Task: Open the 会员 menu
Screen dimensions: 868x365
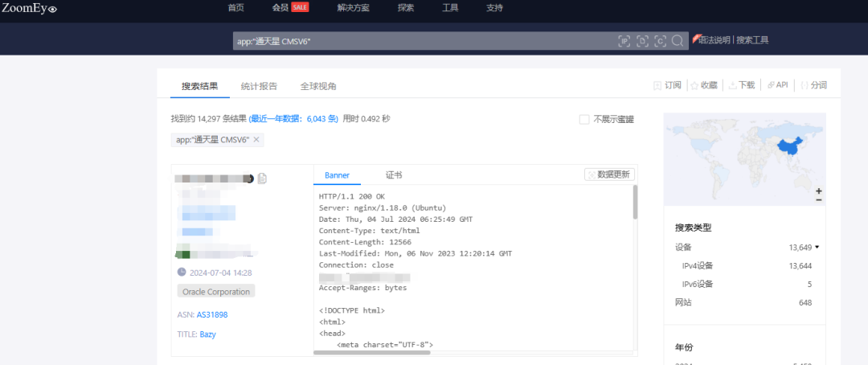Action: click(x=280, y=8)
